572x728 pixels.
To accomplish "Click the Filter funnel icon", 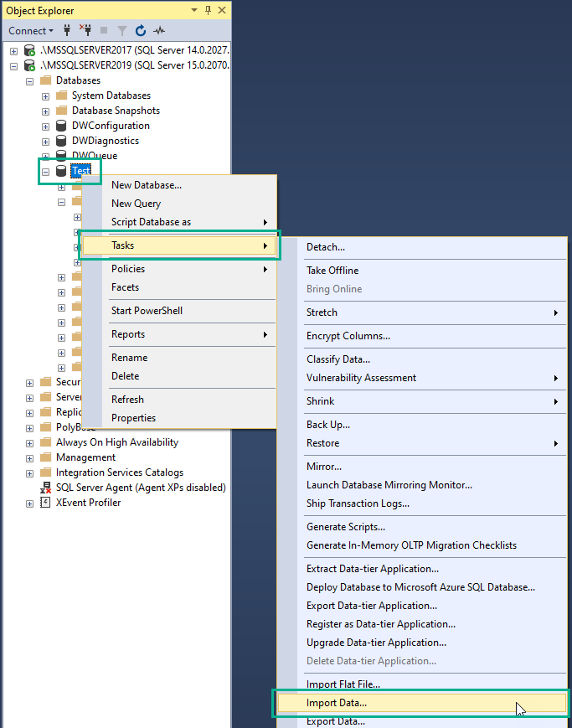I will click(122, 31).
